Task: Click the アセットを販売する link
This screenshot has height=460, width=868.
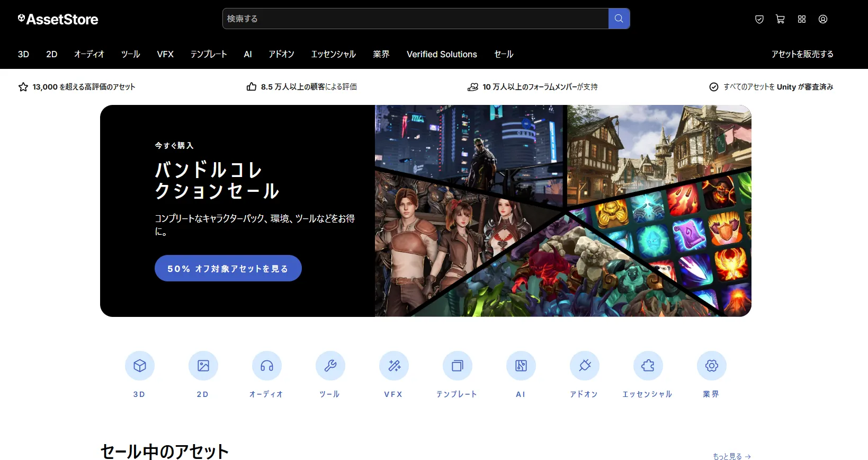Action: pos(802,54)
